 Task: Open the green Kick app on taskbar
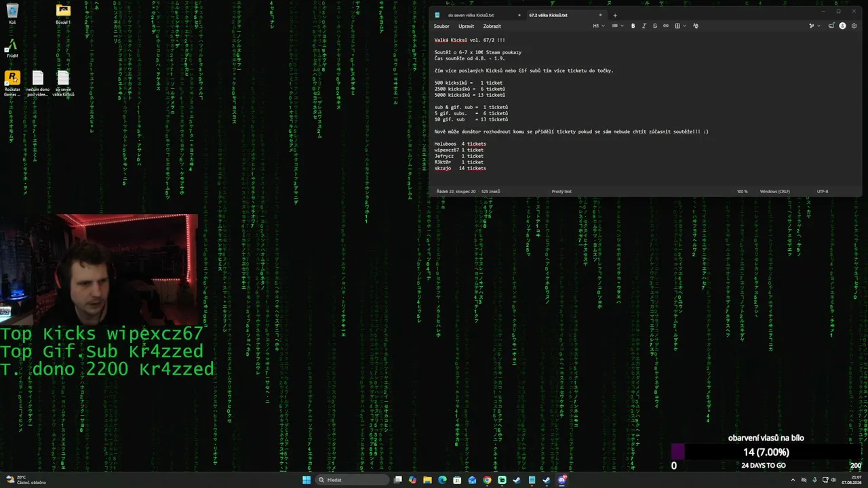tap(502, 480)
